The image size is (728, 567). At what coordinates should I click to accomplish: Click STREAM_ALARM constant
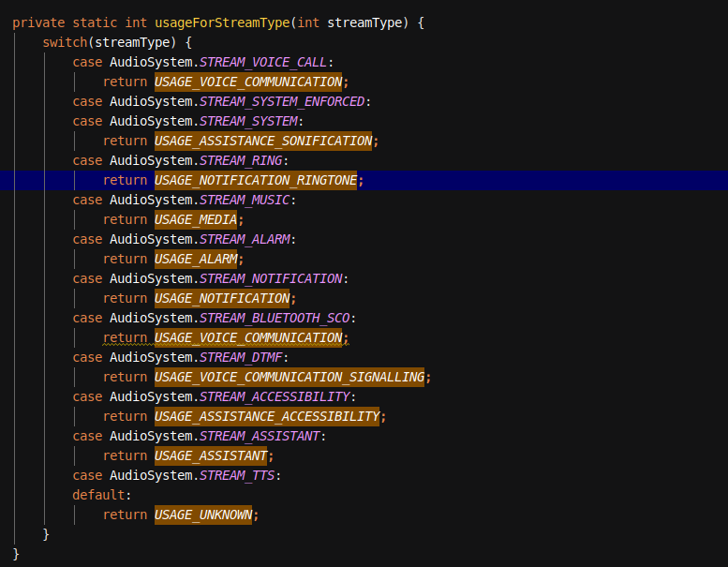pos(245,240)
